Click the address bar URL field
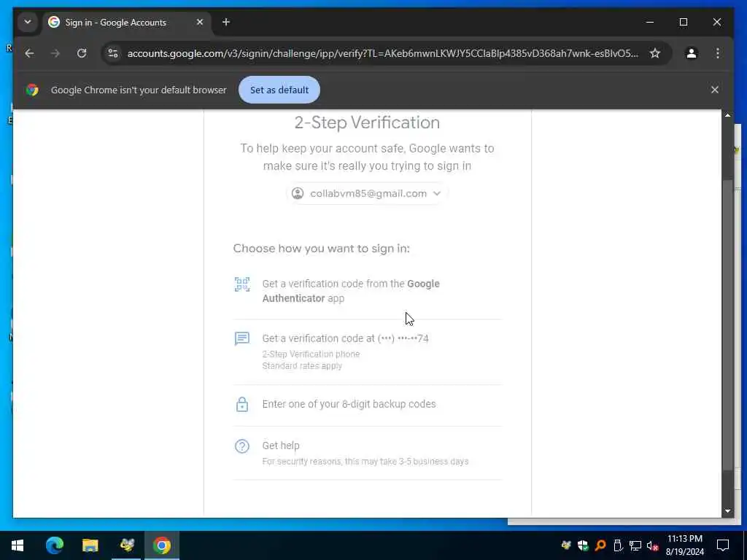The width and height of the screenshot is (747, 560). coord(382,53)
